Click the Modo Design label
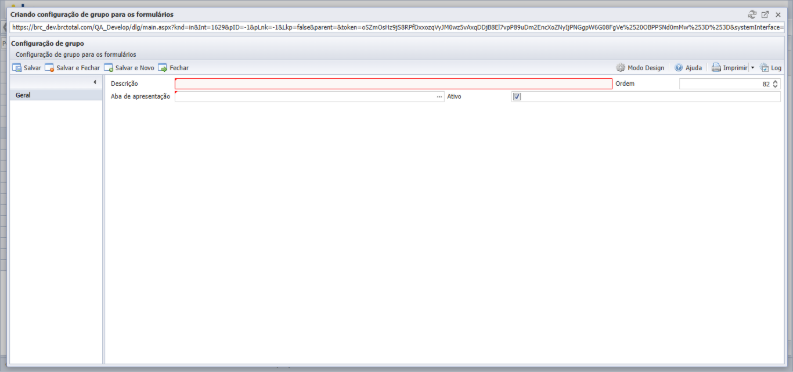The height and width of the screenshot is (372, 793). [646, 68]
